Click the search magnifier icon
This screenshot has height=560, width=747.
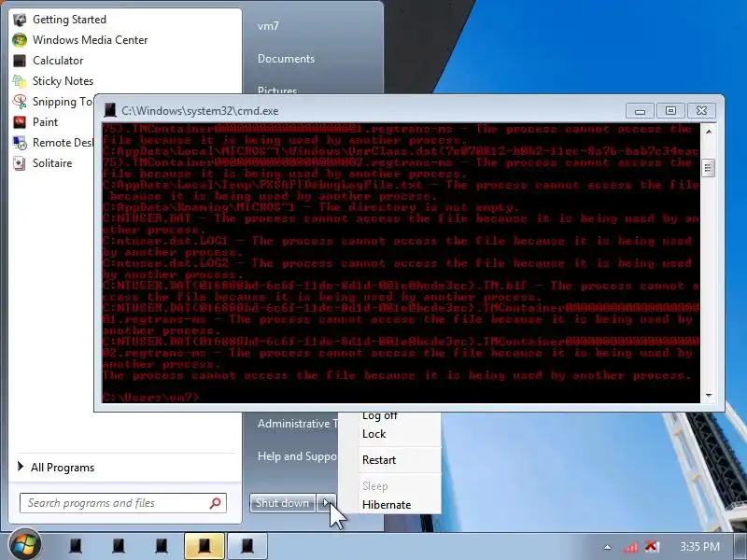click(216, 503)
